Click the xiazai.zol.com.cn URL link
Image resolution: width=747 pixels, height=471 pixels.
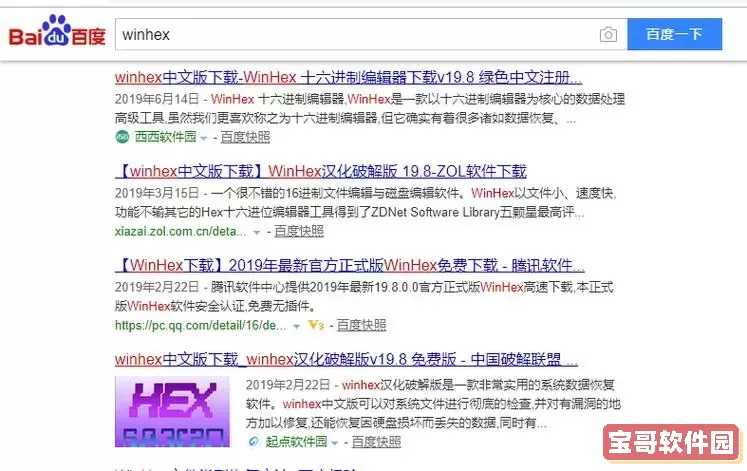tap(180, 231)
